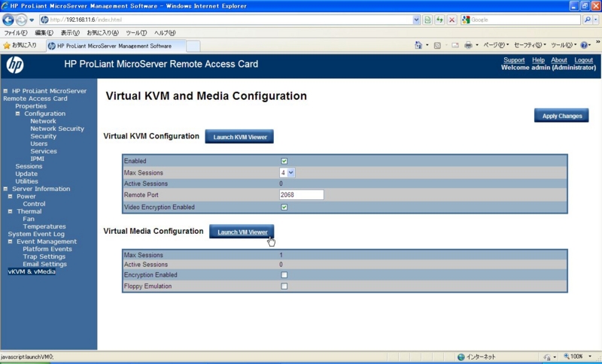Screen dimensions: 602x364
Task: Open the 編集(E) menu
Action: [44, 33]
